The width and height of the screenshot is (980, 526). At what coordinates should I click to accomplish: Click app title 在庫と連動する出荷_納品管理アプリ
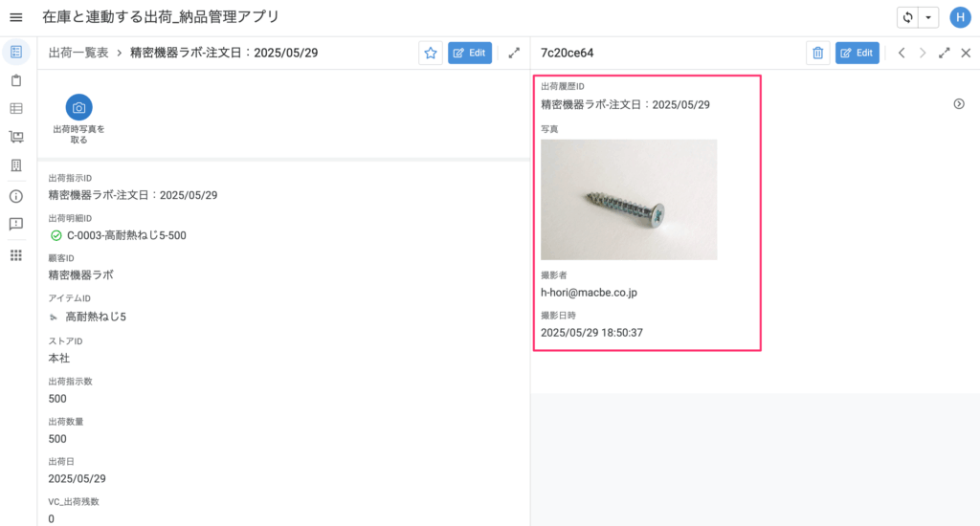pos(161,17)
